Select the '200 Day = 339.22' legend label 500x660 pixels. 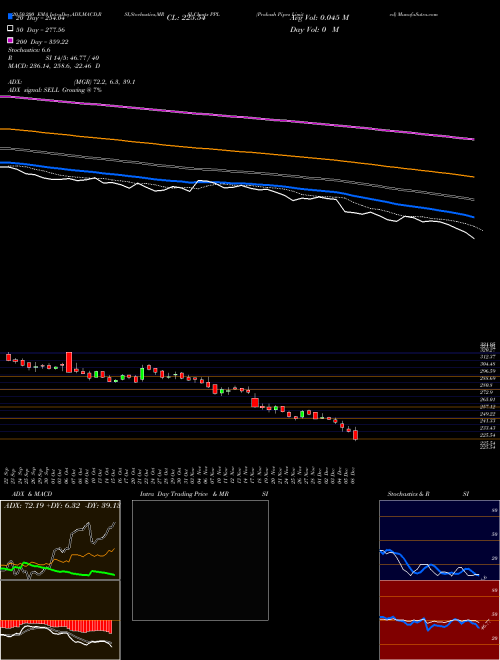point(42,42)
